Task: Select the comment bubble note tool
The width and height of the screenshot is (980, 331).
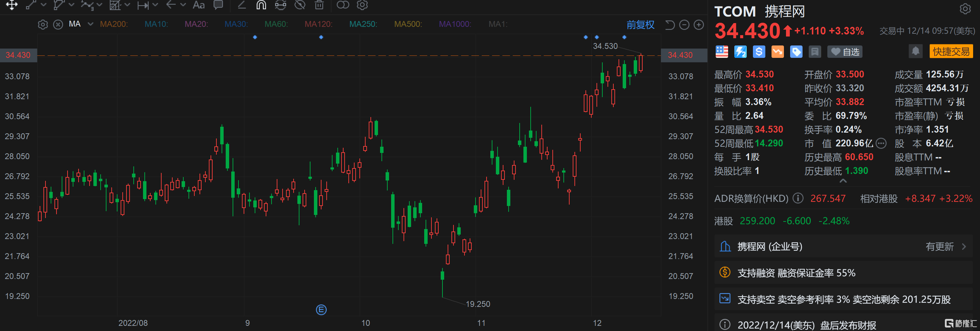Action: tap(218, 4)
